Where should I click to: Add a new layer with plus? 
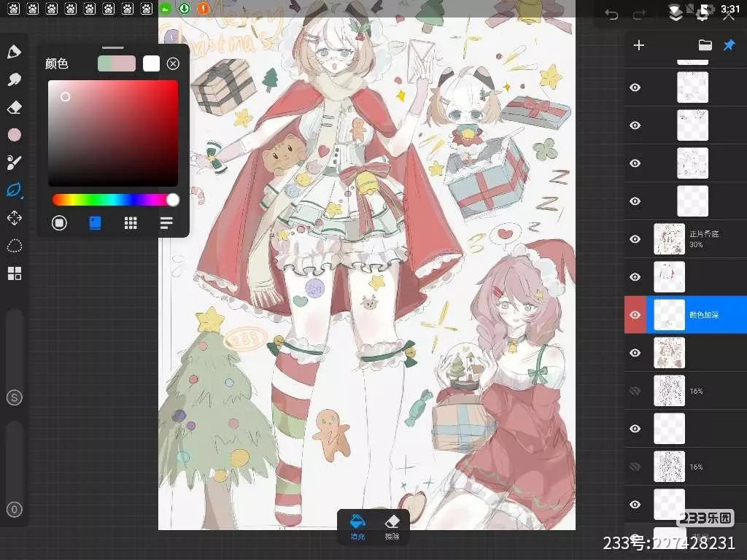(x=639, y=45)
